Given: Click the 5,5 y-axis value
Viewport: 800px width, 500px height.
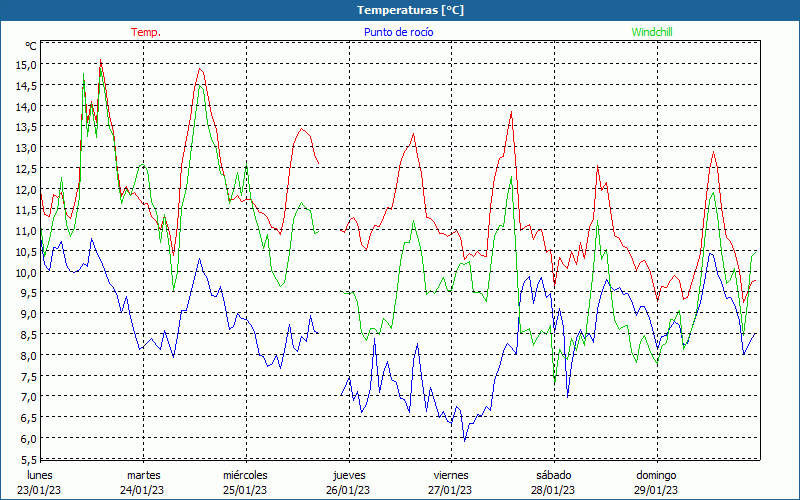Looking at the screenshot, I should [28, 460].
